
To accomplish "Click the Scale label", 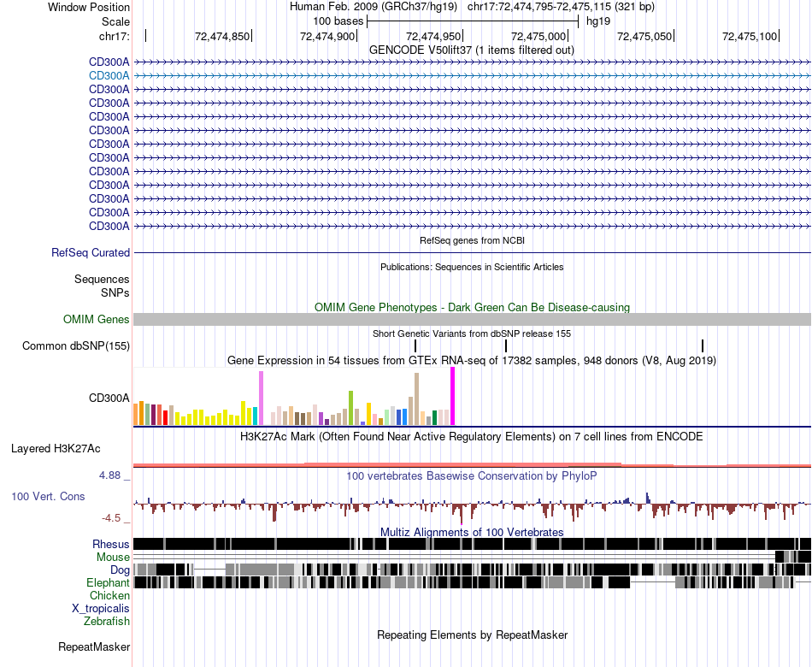I will point(115,21).
